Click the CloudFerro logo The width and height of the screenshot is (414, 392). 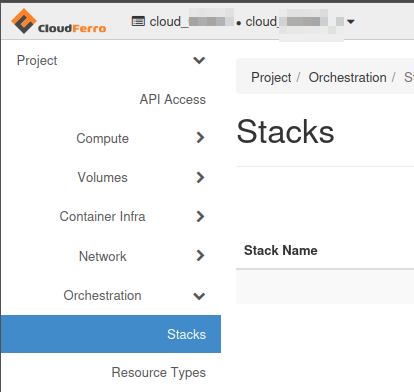[59, 22]
